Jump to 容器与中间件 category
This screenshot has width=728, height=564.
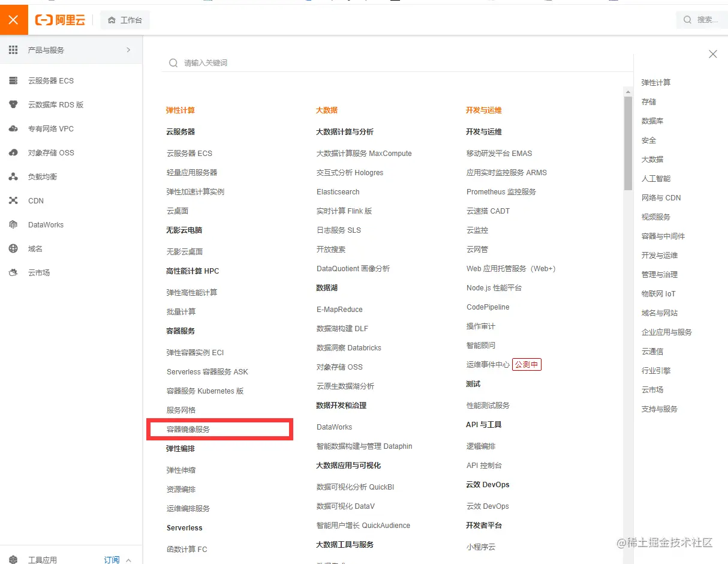663,236
